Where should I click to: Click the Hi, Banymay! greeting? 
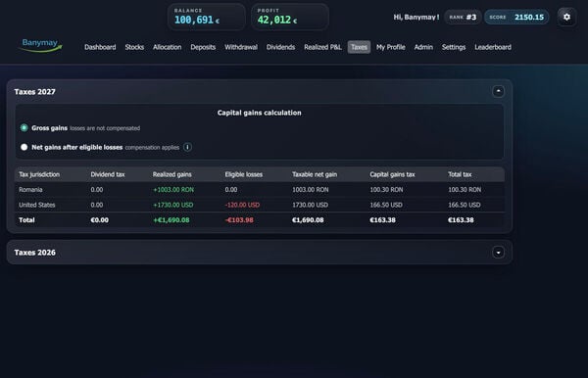click(416, 18)
